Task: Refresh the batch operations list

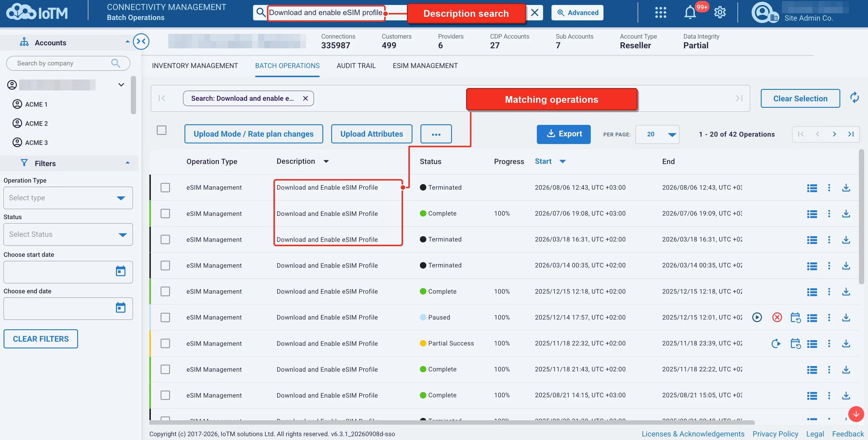Action: pyautogui.click(x=854, y=98)
